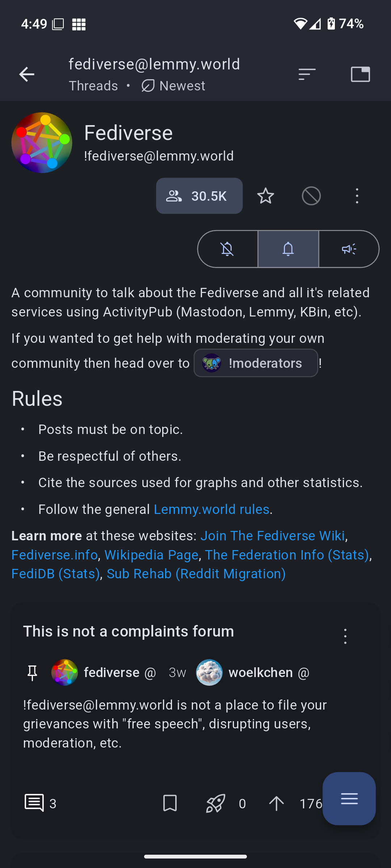Screen dimensions: 391x868
Task: Open Join The Fediverse Wiki link
Action: click(273, 536)
